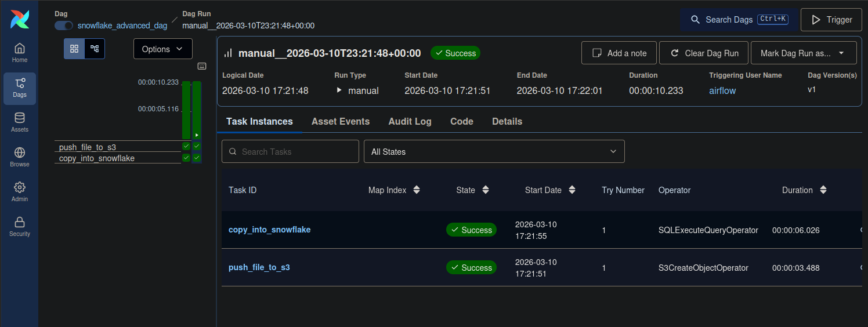Viewport: 868px width, 327px height.
Task: Open copy_into_snowflake task instance link
Action: [x=270, y=230]
